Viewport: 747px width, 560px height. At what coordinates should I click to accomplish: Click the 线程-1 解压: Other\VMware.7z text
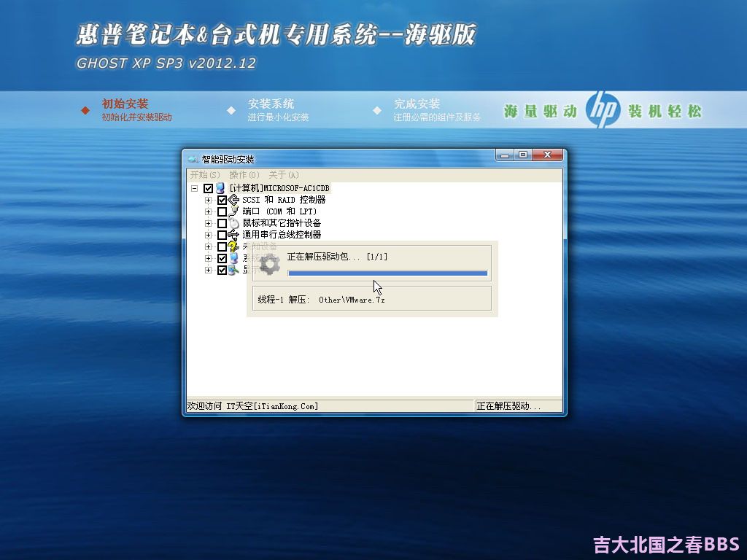(322, 300)
